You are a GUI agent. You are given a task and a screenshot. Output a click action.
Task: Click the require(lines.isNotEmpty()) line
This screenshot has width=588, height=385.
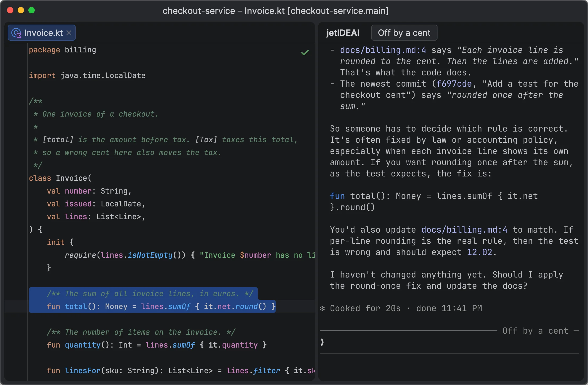[190, 255]
